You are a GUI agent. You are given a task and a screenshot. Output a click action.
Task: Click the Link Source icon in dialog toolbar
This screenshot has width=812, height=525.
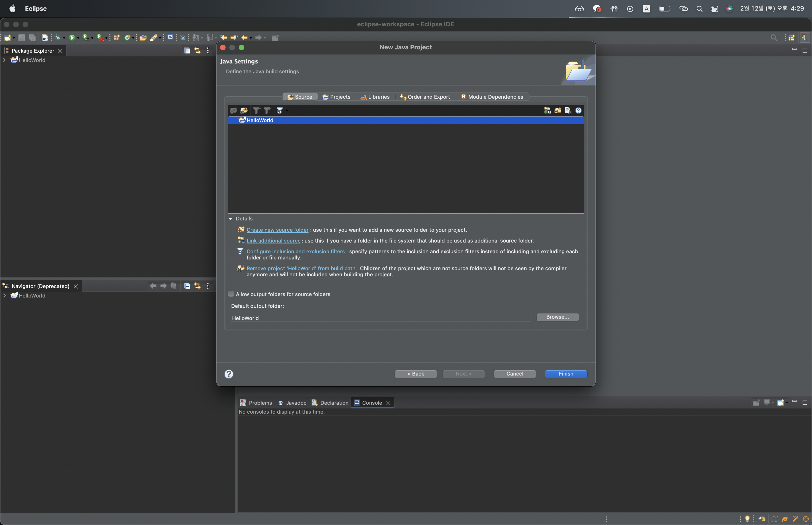click(x=547, y=110)
